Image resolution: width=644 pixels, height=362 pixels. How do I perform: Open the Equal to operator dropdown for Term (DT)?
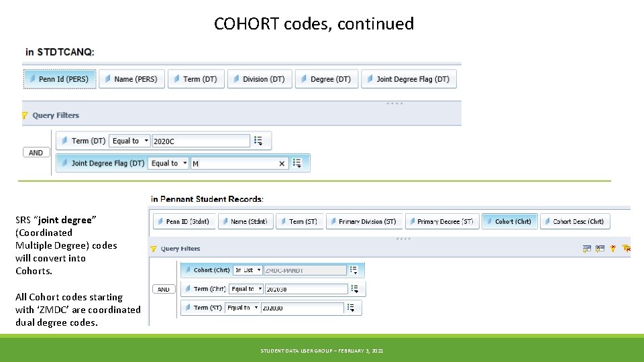click(129, 141)
